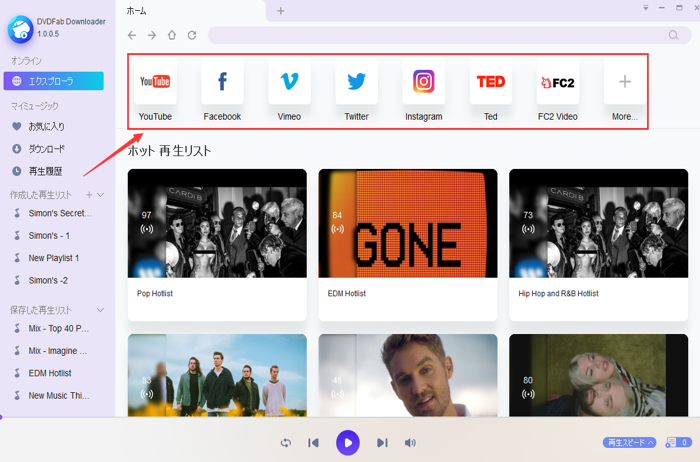The image size is (700, 462).
Task: Skip to the next track
Action: (x=382, y=443)
